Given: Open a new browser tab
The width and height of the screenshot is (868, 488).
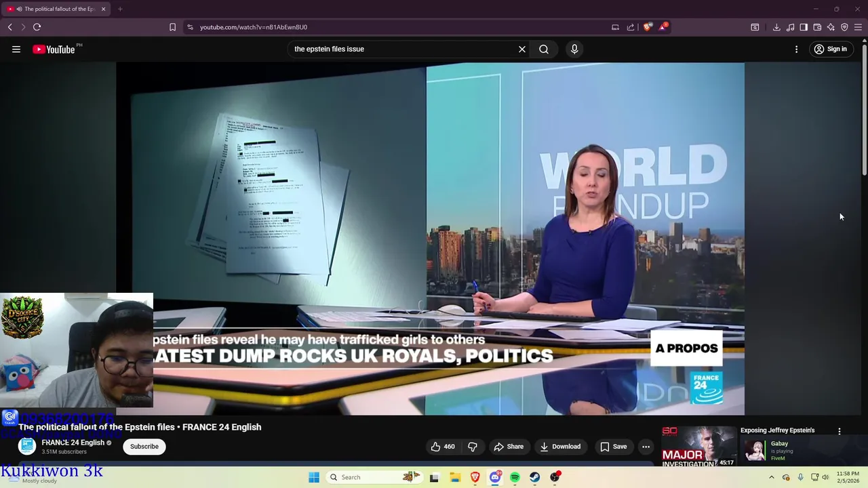Looking at the screenshot, I should (120, 9).
